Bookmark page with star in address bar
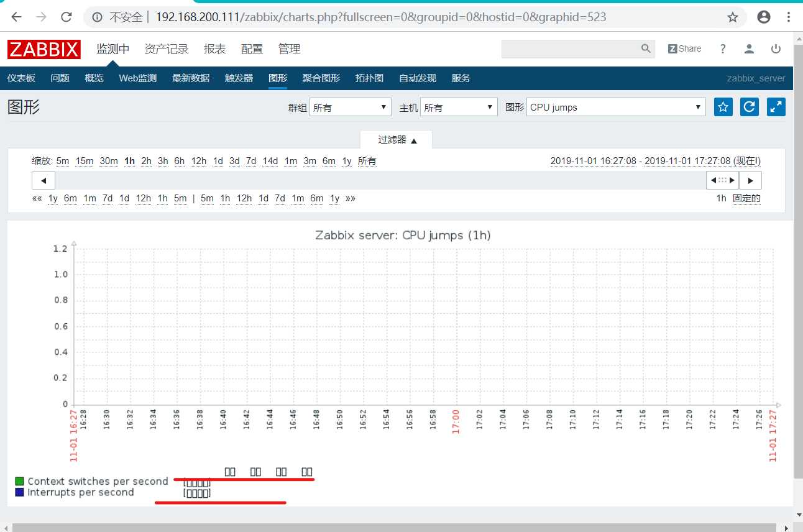803x532 pixels. 733,17
